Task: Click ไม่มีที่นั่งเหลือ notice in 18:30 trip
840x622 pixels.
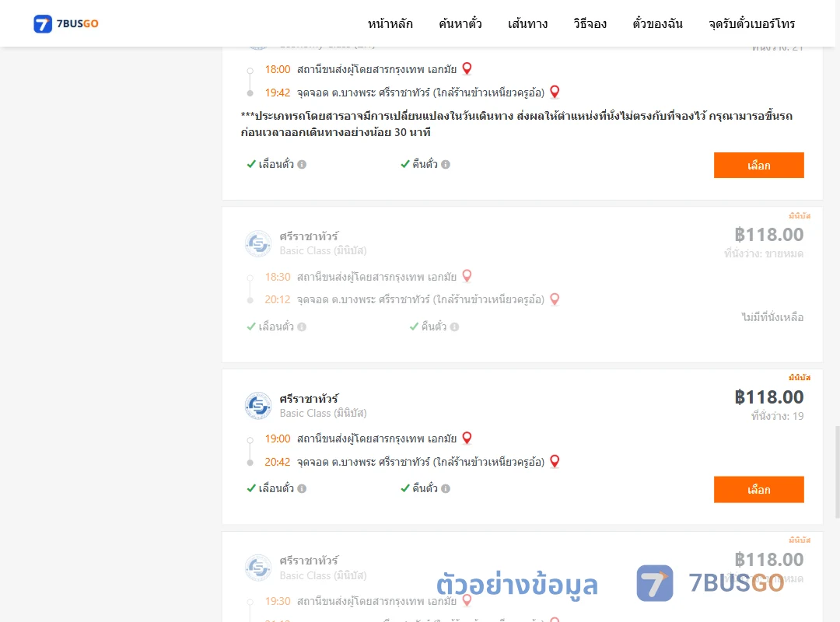Action: click(x=772, y=317)
